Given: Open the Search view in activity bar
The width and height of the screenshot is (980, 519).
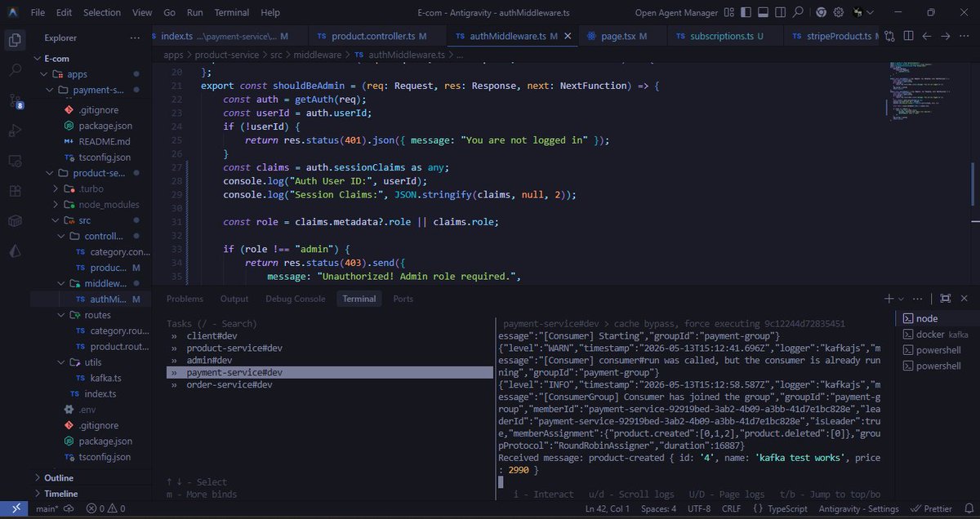Looking at the screenshot, I should tap(15, 70).
